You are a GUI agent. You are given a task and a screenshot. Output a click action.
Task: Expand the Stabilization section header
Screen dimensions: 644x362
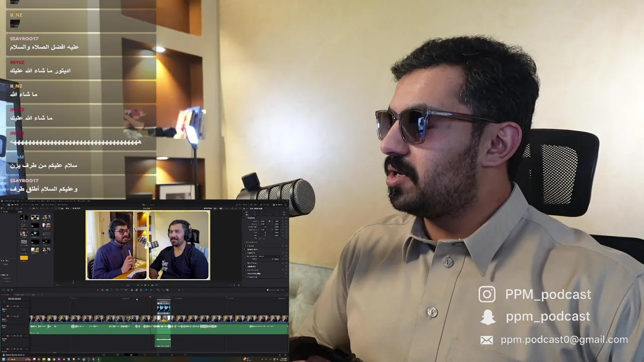coord(252,266)
